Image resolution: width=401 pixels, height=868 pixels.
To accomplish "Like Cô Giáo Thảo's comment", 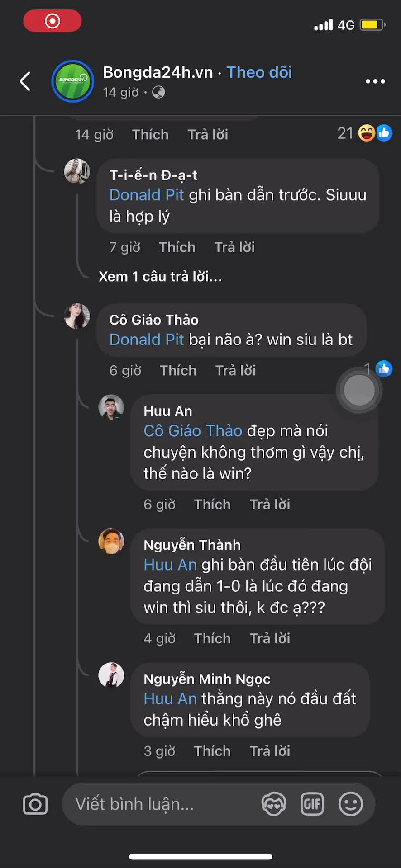I will click(178, 371).
